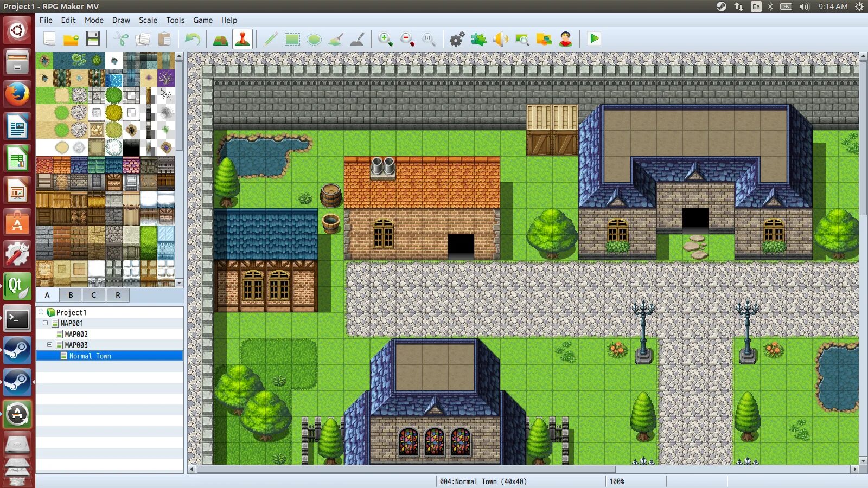Click the tileset palette up scroll arrow
The height and width of the screenshot is (488, 868).
[x=180, y=56]
